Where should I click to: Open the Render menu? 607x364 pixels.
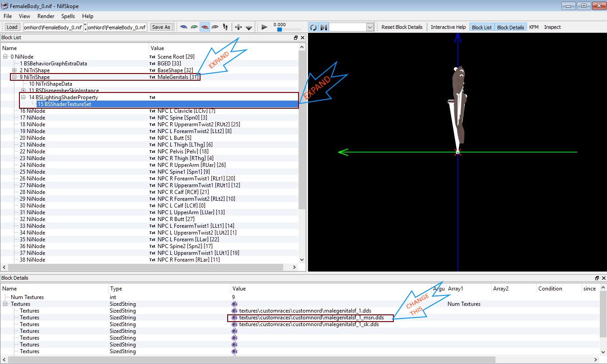(46, 16)
